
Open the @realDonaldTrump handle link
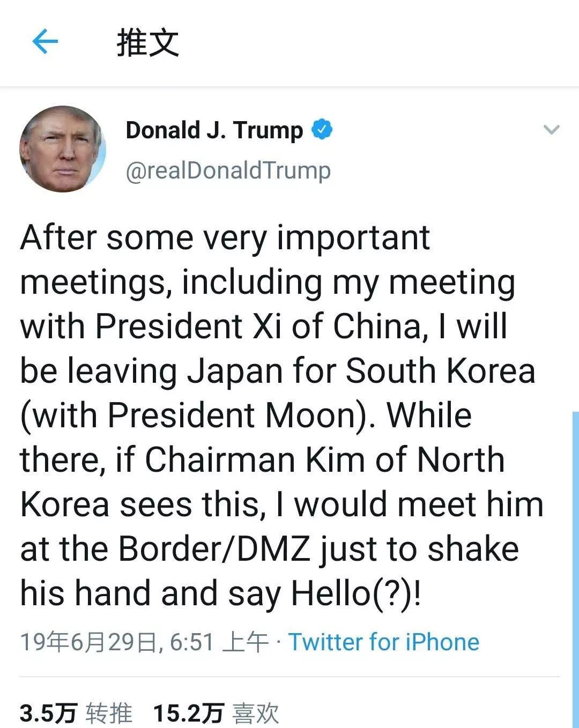(x=228, y=170)
